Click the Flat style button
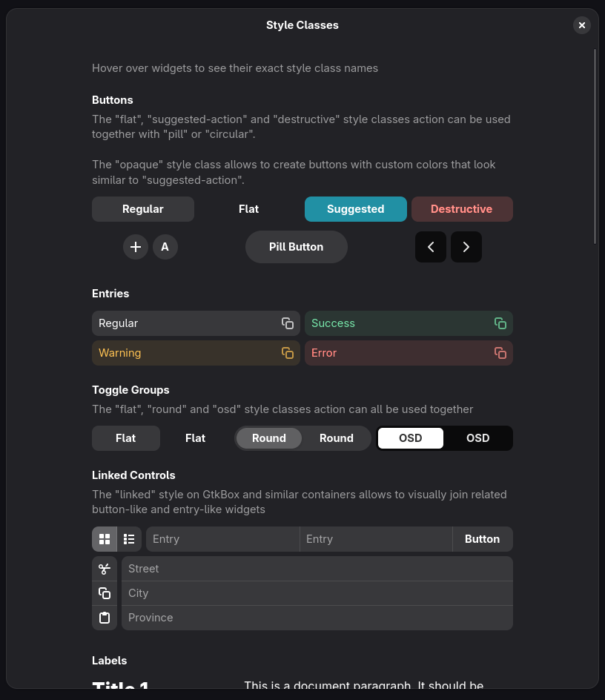The width and height of the screenshot is (605, 700). (248, 209)
